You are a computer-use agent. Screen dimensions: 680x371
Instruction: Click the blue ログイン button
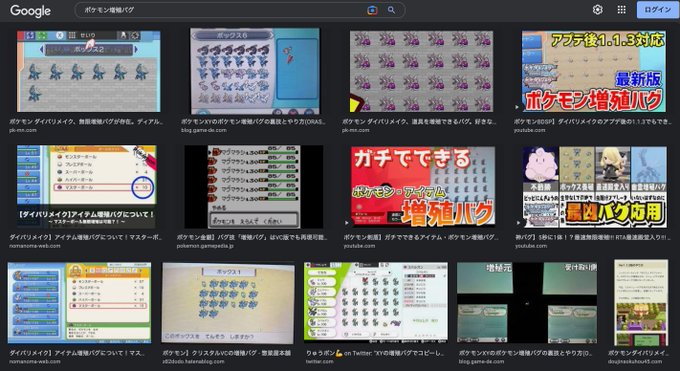657,10
